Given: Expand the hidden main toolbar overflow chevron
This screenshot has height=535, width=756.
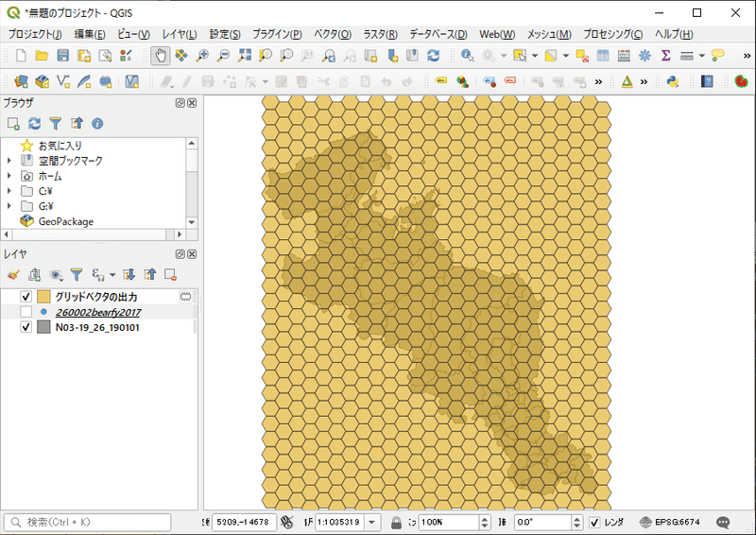Looking at the screenshot, I should click(x=747, y=56).
